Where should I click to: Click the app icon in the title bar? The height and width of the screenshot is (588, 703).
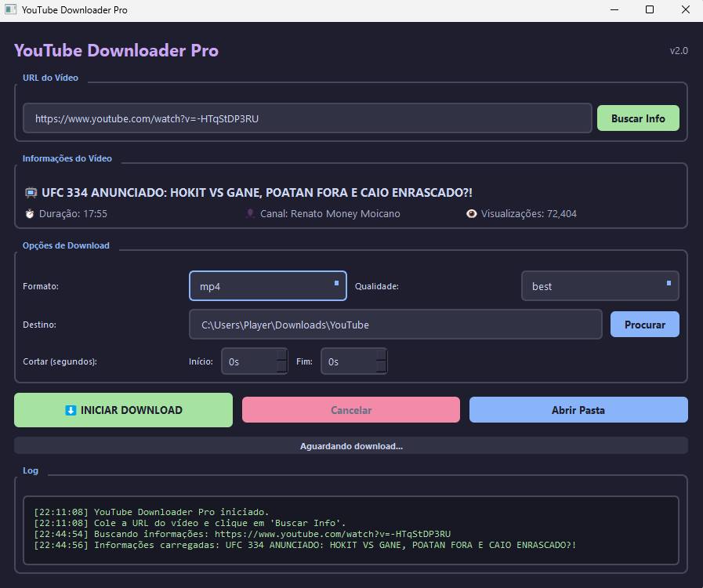(x=10, y=9)
